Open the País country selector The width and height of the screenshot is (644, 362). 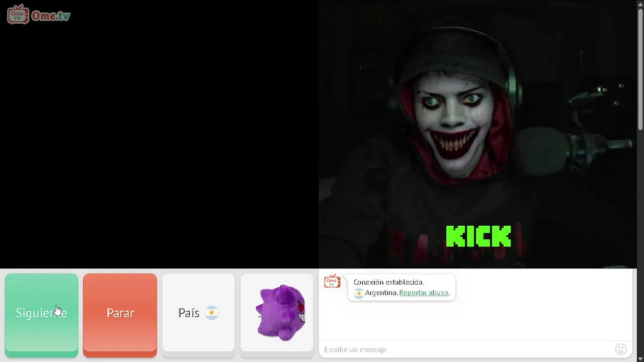pyautogui.click(x=198, y=315)
